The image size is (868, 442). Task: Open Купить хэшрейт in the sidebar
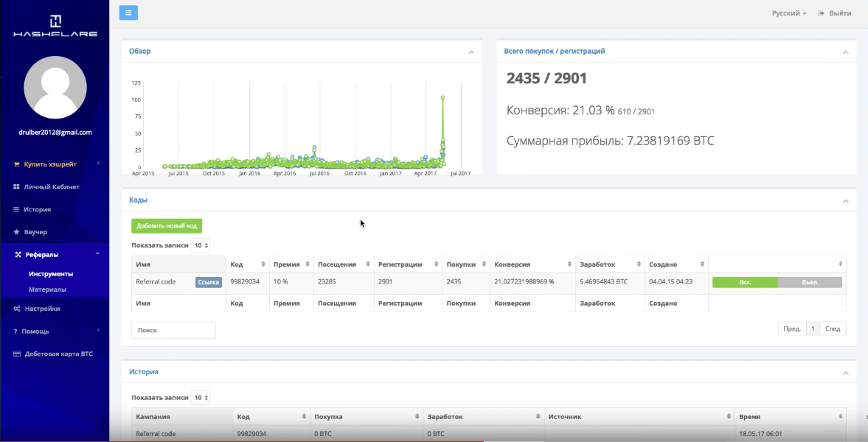pyautogui.click(x=50, y=164)
